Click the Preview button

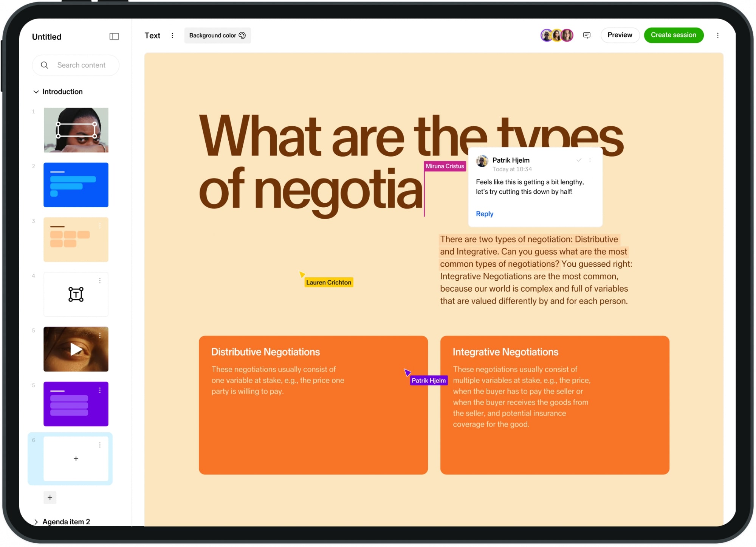click(x=620, y=35)
